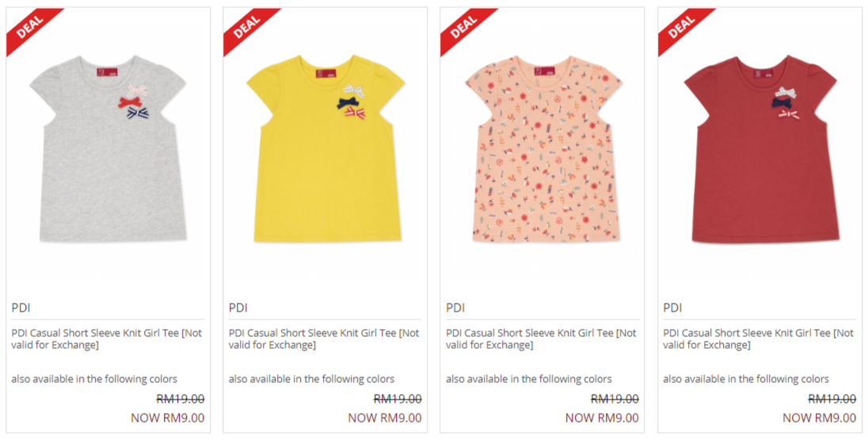This screenshot has width=868, height=440.
Task: Open the yellow tee product image
Action: (x=325, y=148)
